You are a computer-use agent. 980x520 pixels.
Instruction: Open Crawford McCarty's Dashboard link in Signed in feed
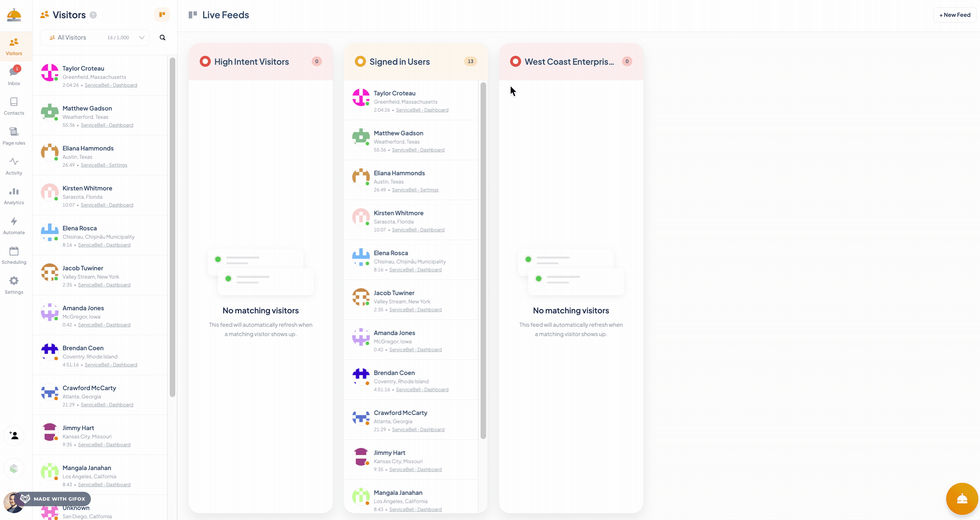pyautogui.click(x=418, y=429)
